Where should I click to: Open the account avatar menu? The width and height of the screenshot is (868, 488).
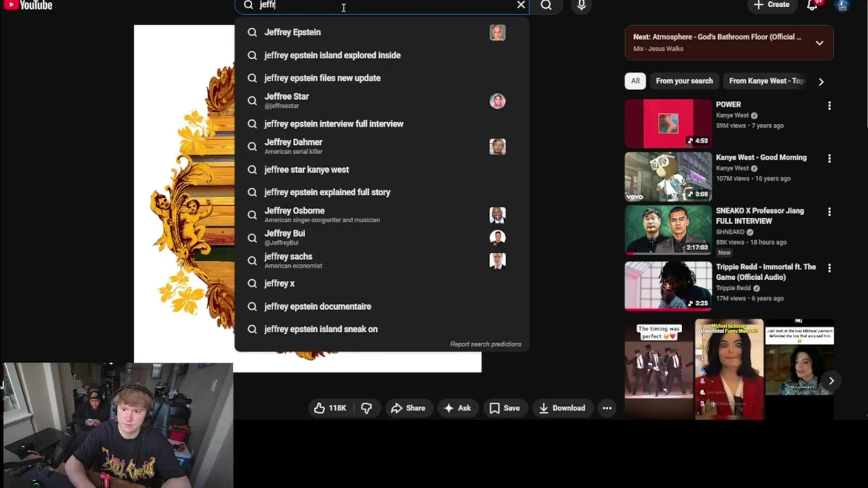tap(842, 5)
